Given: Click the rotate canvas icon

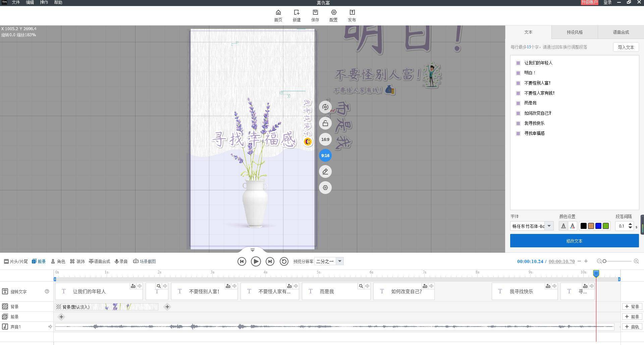Looking at the screenshot, I should (325, 107).
